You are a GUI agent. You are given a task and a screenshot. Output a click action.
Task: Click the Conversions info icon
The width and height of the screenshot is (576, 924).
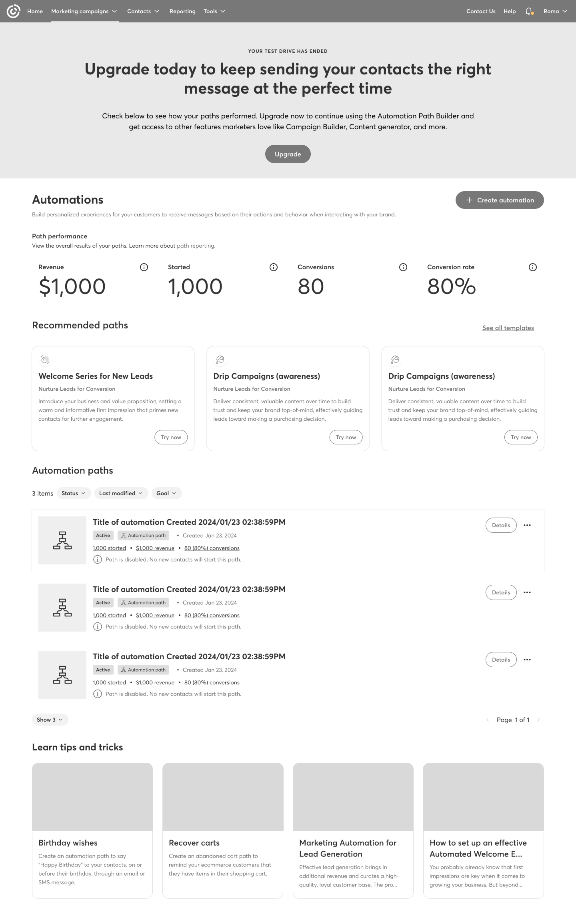(403, 267)
